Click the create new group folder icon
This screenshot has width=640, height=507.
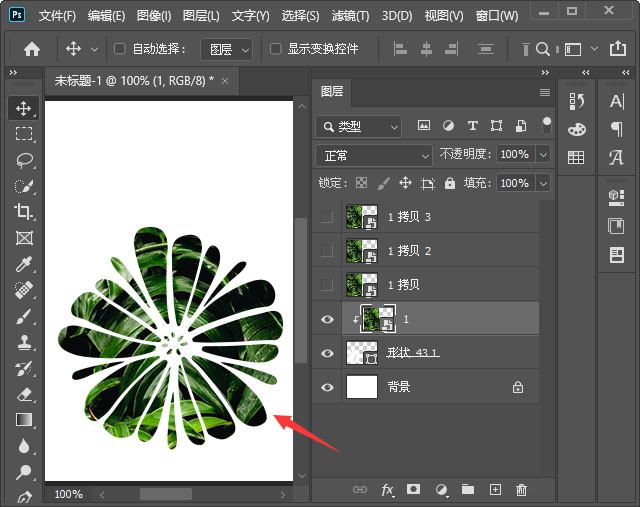(467, 490)
